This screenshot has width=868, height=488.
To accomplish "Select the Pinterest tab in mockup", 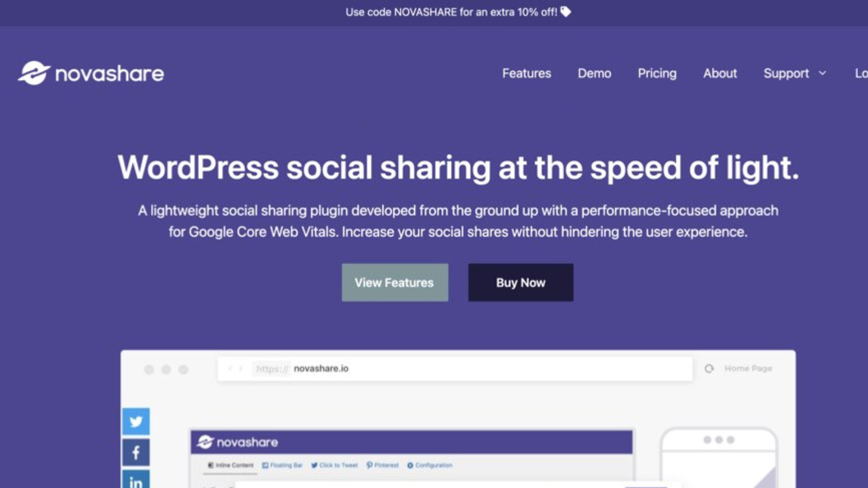I will click(382, 465).
